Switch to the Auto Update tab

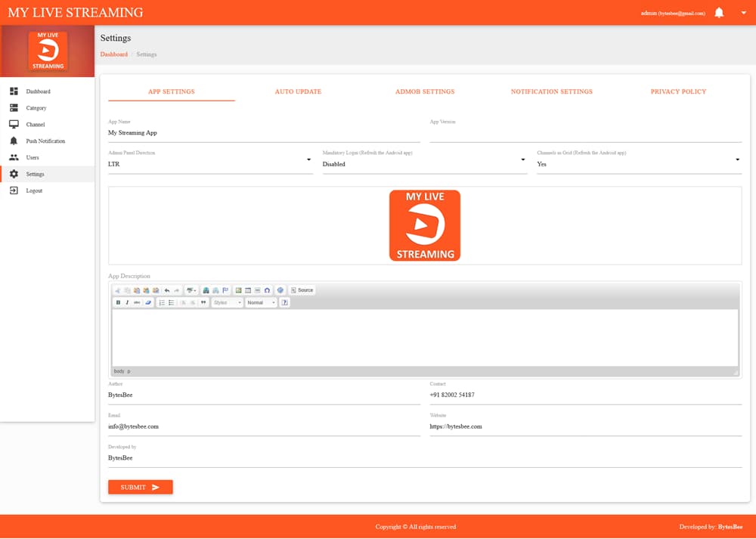(298, 91)
